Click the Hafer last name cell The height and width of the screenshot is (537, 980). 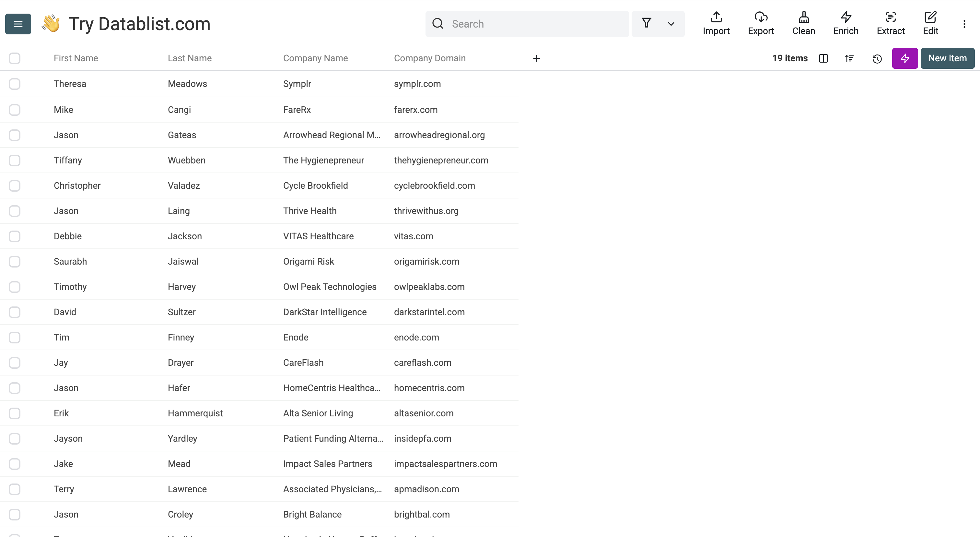coord(179,388)
